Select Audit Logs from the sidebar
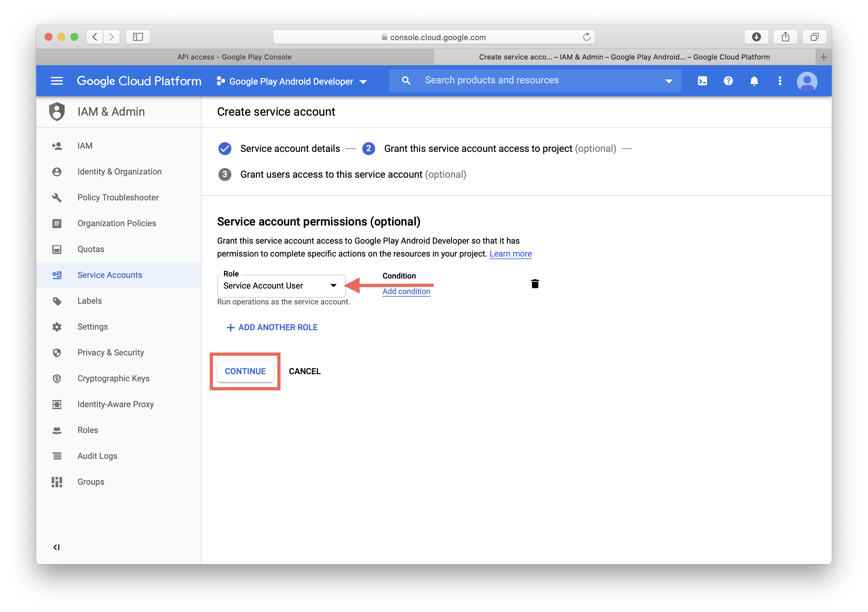The image size is (868, 612). [97, 456]
